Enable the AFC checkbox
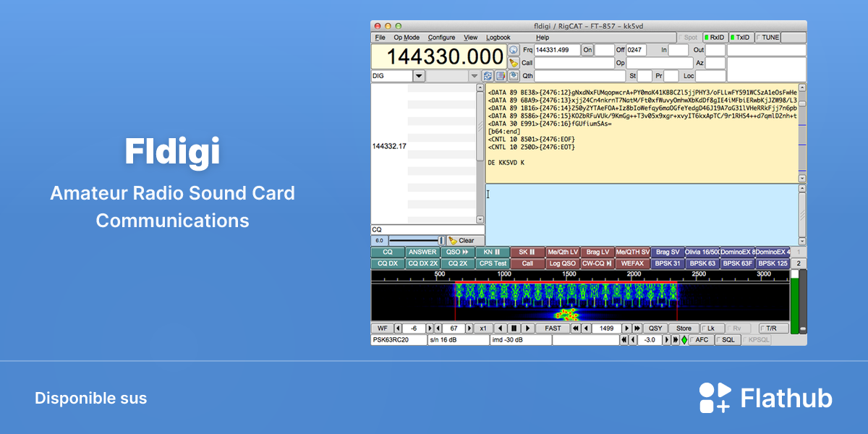The image size is (868, 434). click(700, 340)
